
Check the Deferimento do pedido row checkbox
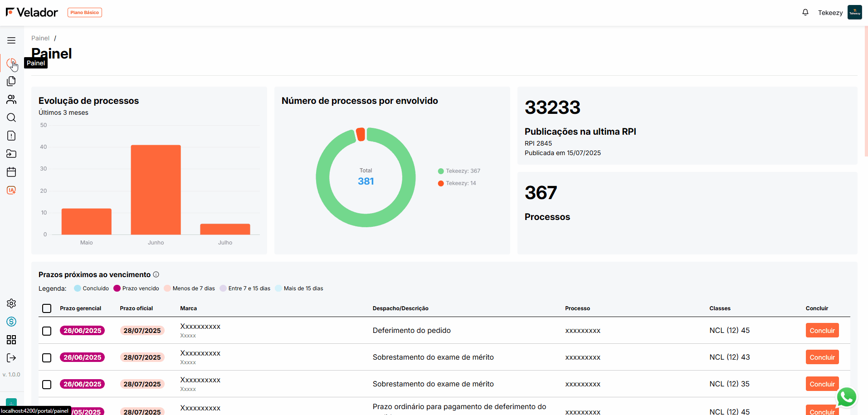[x=47, y=331]
